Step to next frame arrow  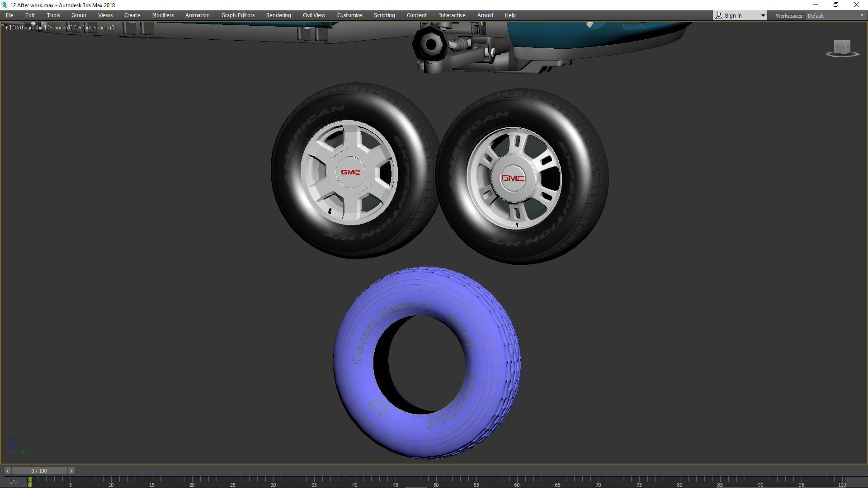click(71, 471)
